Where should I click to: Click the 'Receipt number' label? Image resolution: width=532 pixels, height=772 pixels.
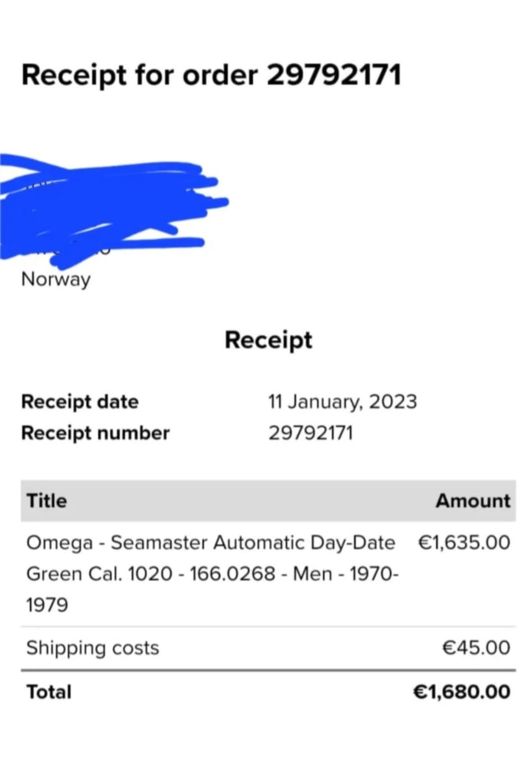(95, 433)
